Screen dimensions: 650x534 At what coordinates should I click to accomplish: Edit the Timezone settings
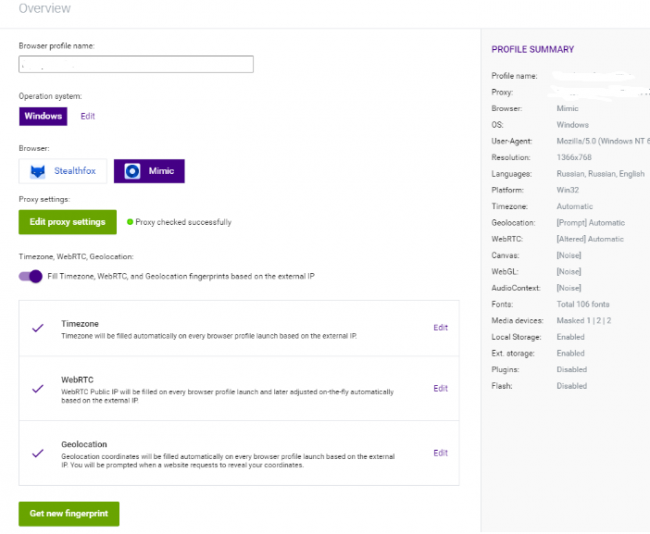[440, 327]
